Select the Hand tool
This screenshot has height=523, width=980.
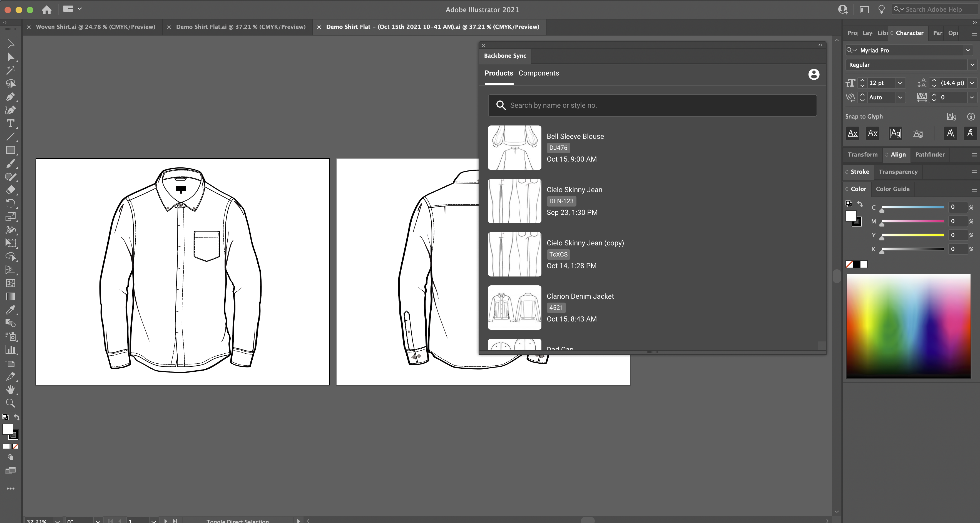point(11,390)
